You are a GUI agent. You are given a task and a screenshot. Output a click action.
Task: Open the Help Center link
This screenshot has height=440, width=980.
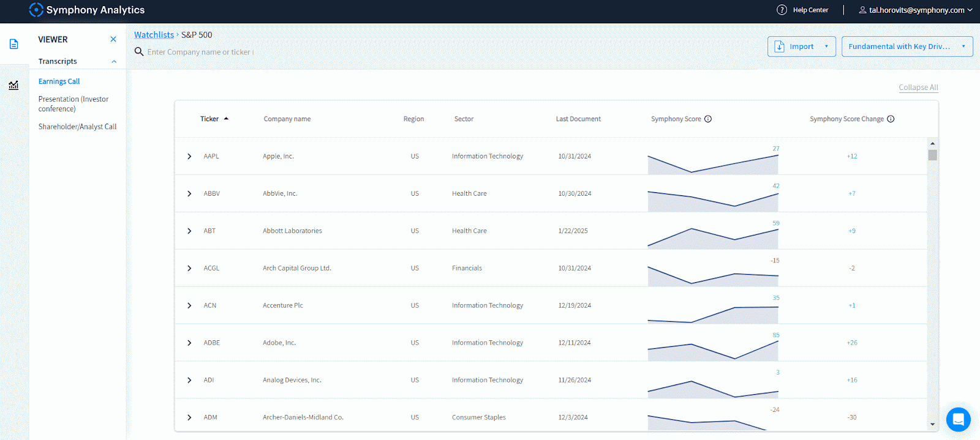pos(810,10)
